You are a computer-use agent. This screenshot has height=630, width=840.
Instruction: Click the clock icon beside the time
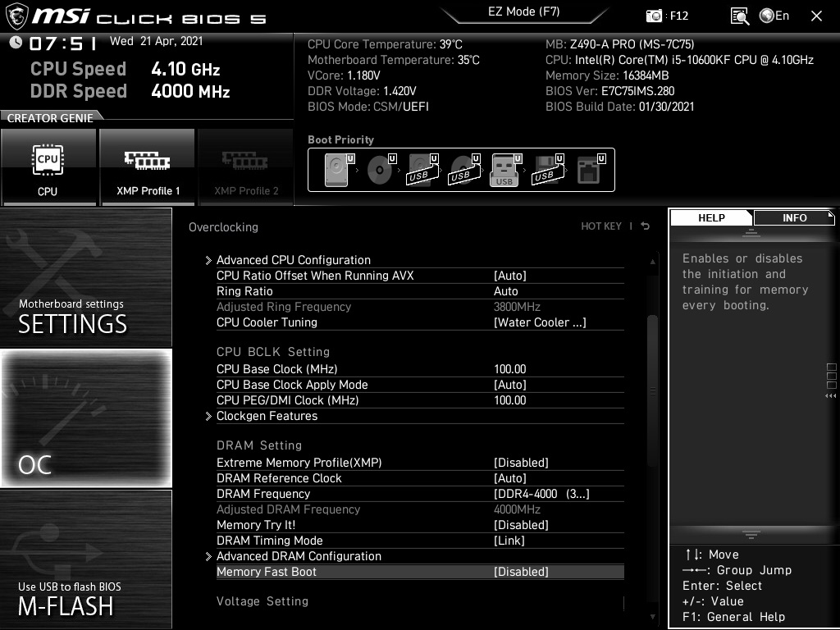coord(16,43)
